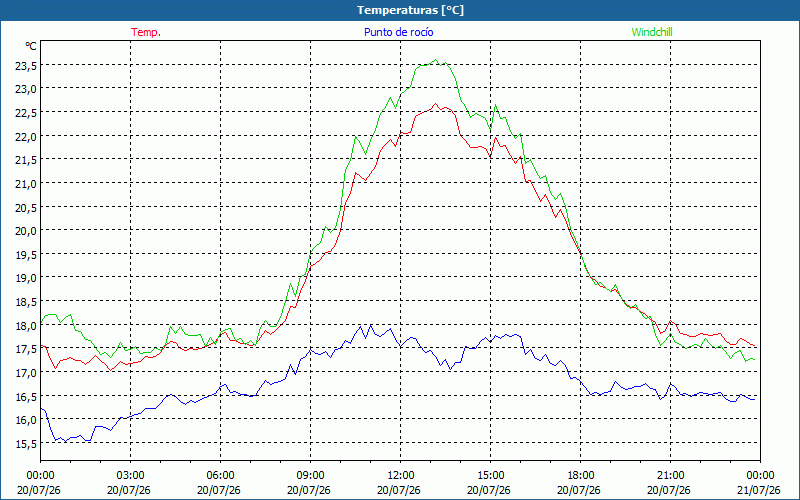Select the 22,0 value on the Y axis
Screen dimensions: 800x500
point(26,136)
